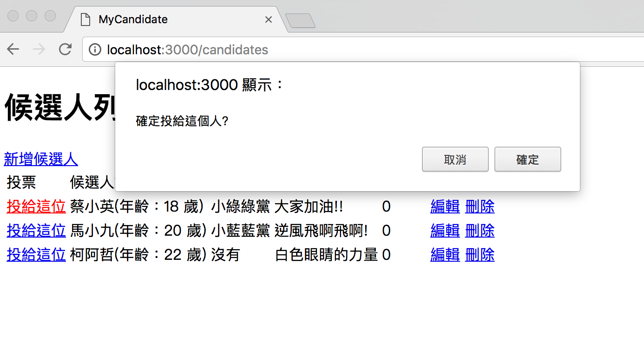Delete candidate 馬小九 with 刪除
The width and height of the screenshot is (644, 348).
tap(480, 231)
